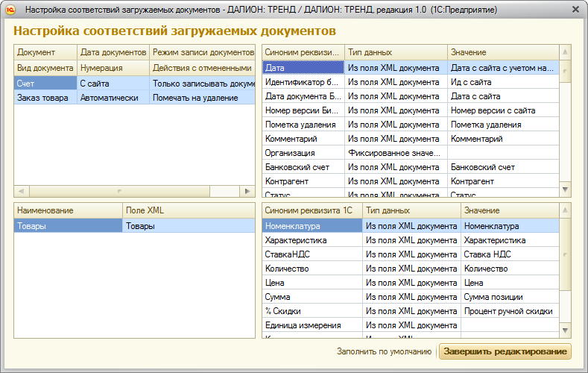
Task: Click horizontal scrollbar thumb in documents table
Action: (x=120, y=191)
